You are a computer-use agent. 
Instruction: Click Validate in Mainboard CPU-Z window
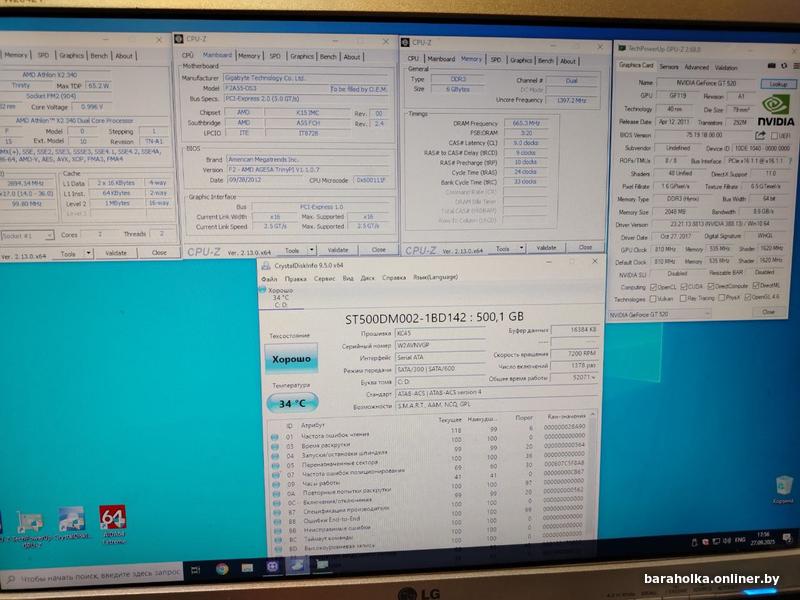(x=338, y=250)
